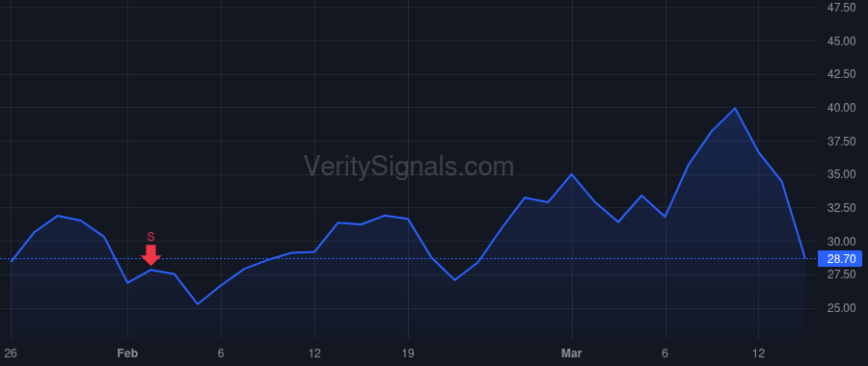The height and width of the screenshot is (366, 868).
Task: Click the 45.00 price axis label
Action: pos(840,40)
